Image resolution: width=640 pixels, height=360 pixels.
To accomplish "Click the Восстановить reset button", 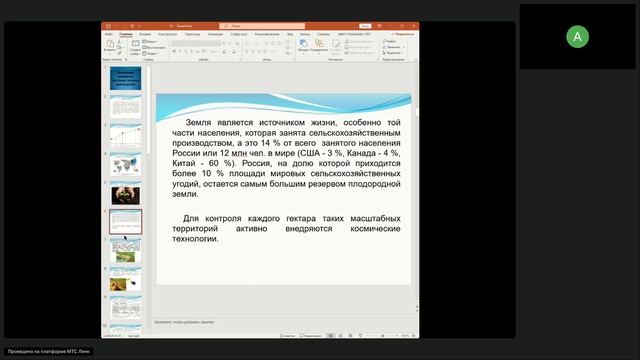I will pyautogui.click(x=154, y=47).
